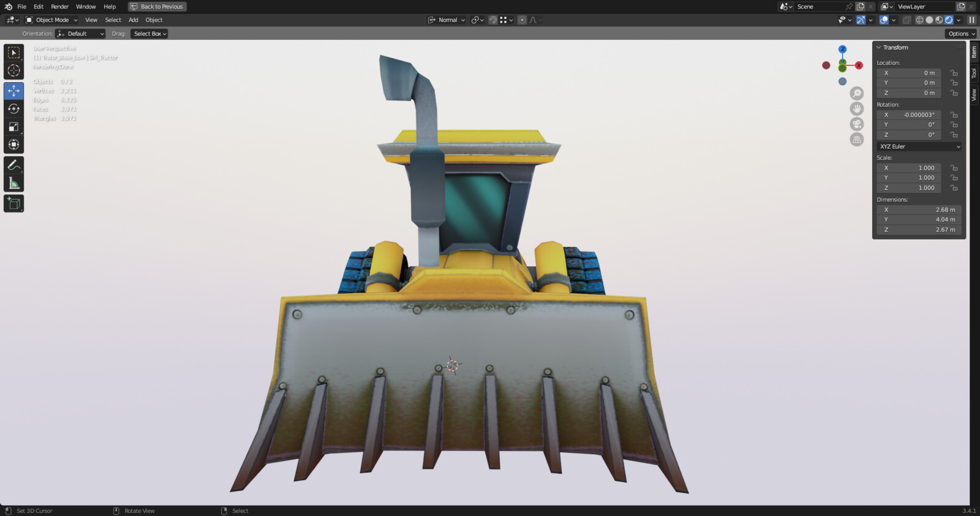980x516 pixels.
Task: Activate the 3D Cursor tool
Action: point(13,71)
